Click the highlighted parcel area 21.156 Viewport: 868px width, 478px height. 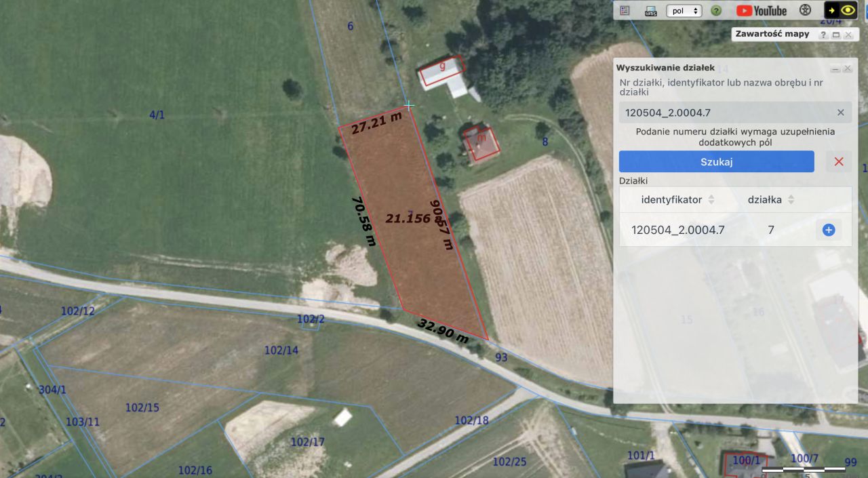click(x=408, y=218)
